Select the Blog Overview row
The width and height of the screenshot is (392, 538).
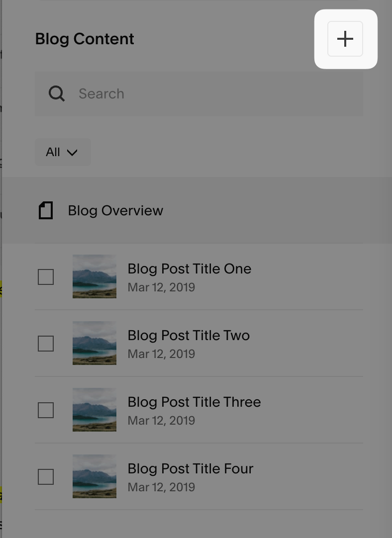point(199,211)
